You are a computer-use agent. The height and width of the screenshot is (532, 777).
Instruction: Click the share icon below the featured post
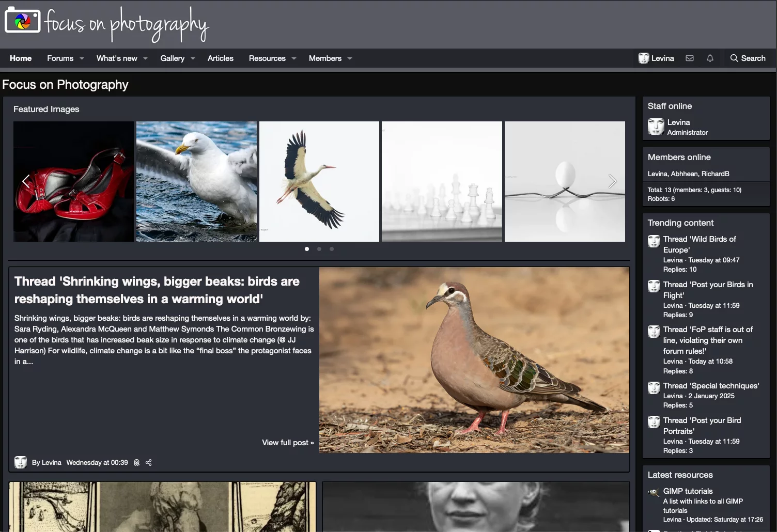[149, 463]
